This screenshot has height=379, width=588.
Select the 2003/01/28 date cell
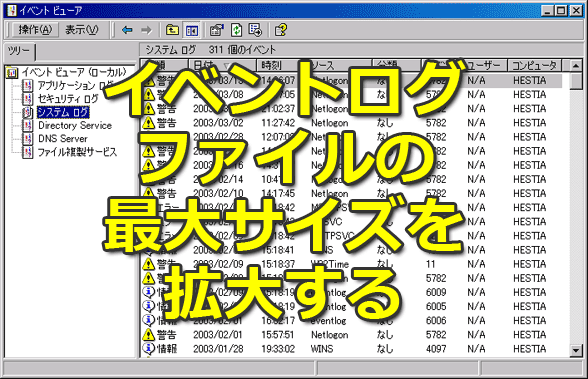(218, 349)
